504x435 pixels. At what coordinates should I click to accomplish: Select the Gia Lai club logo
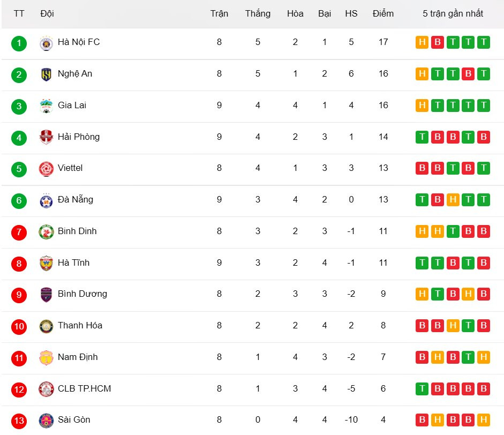click(47, 106)
